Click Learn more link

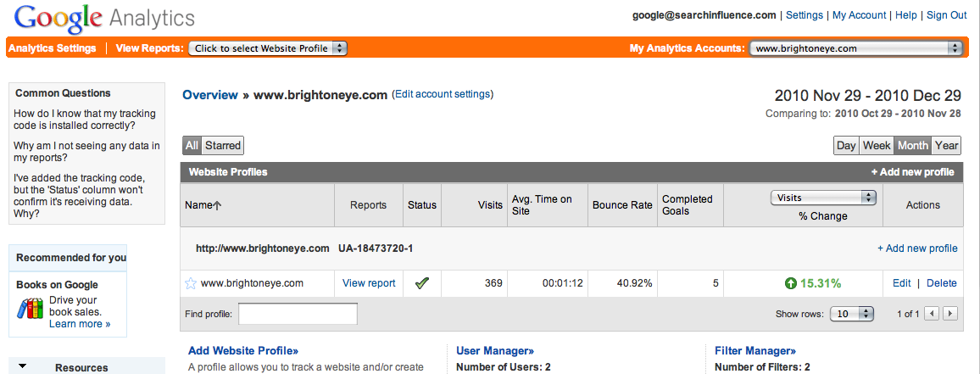(x=80, y=323)
